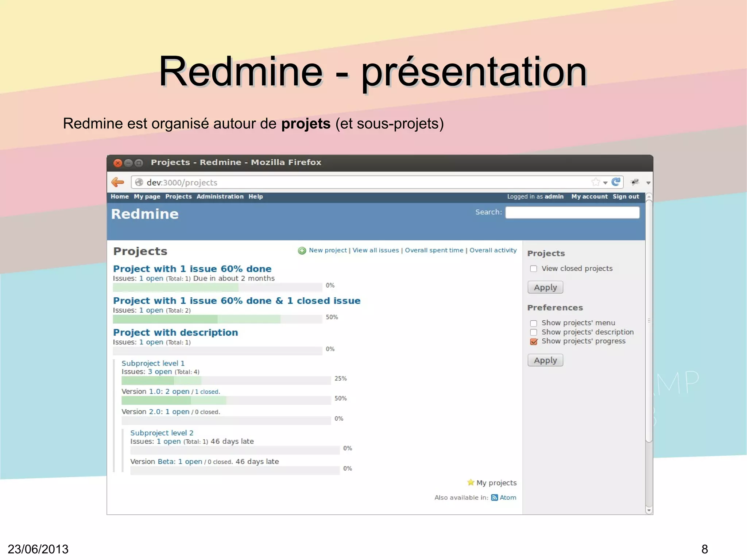This screenshot has height=560, width=747.
Task: Open Help in top menu
Action: click(x=256, y=197)
